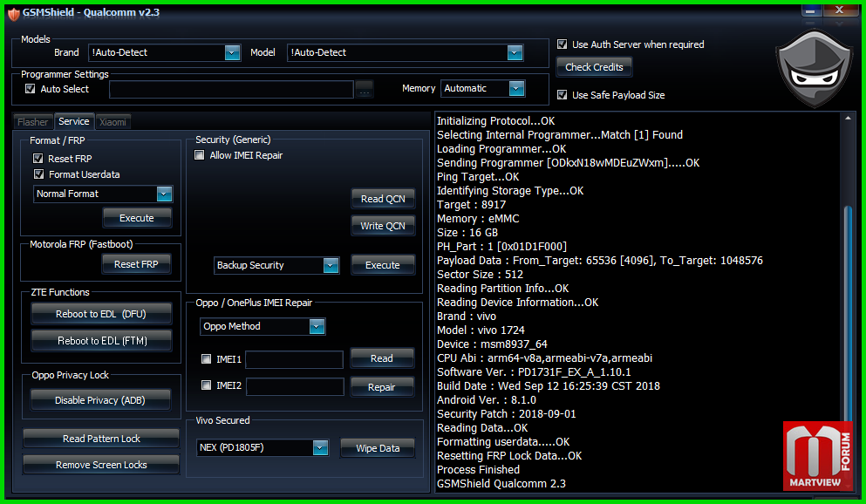Click the log scroll up arrow

pos(848,118)
